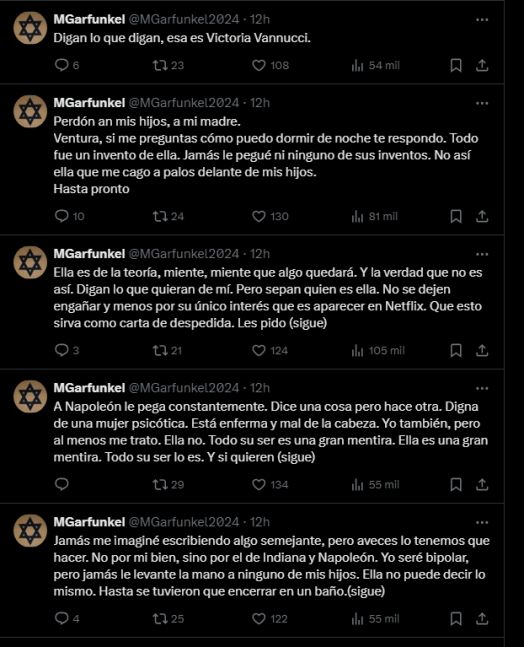Viewport: 524px width, 647px height.
Task: Open more options on the first tweet
Action: coord(482,20)
